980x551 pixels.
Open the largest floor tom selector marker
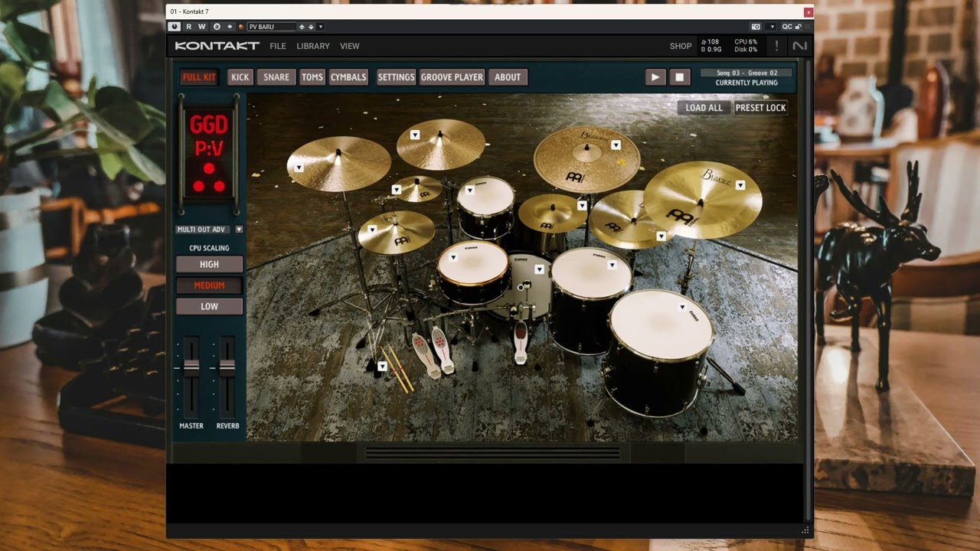(x=682, y=307)
